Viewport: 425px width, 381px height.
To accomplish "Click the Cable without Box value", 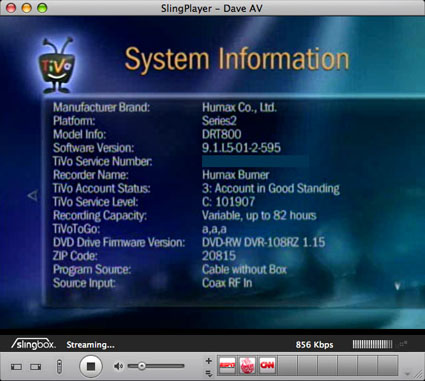I will [x=244, y=269].
